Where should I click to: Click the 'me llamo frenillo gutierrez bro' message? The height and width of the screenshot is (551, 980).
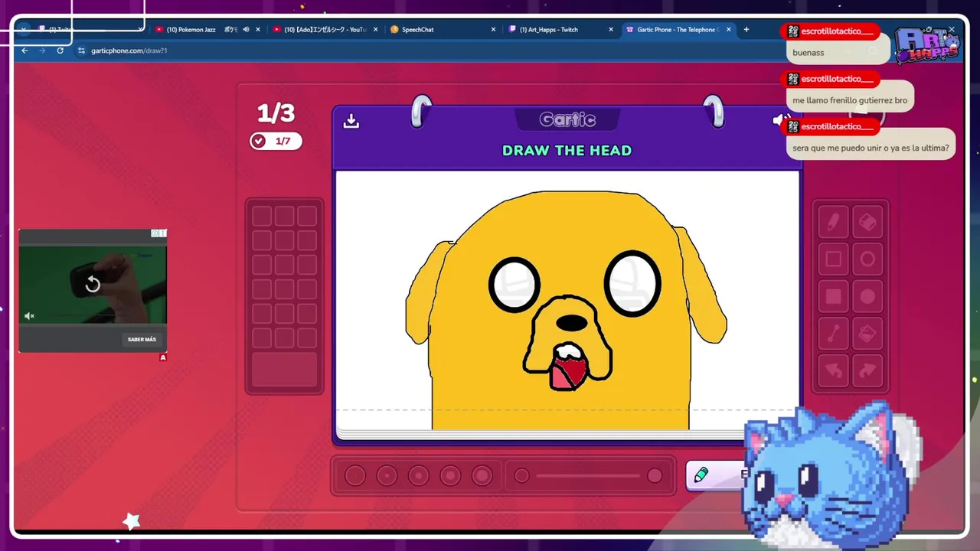850,100
